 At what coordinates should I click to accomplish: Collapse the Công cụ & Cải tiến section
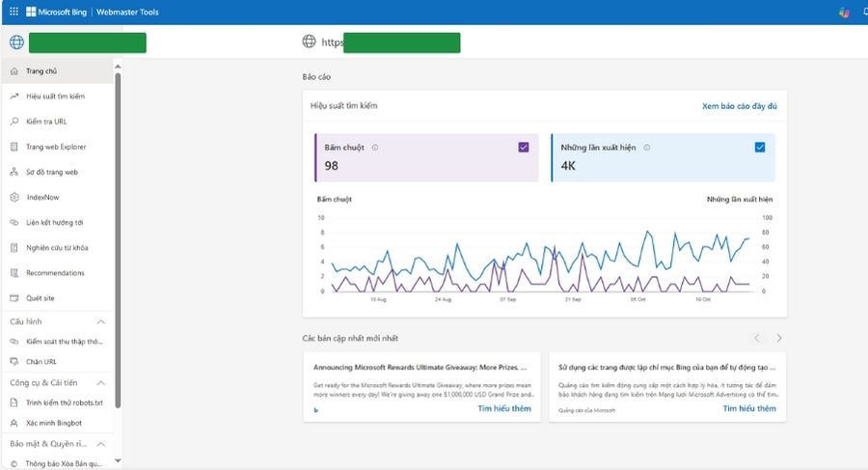[100, 383]
